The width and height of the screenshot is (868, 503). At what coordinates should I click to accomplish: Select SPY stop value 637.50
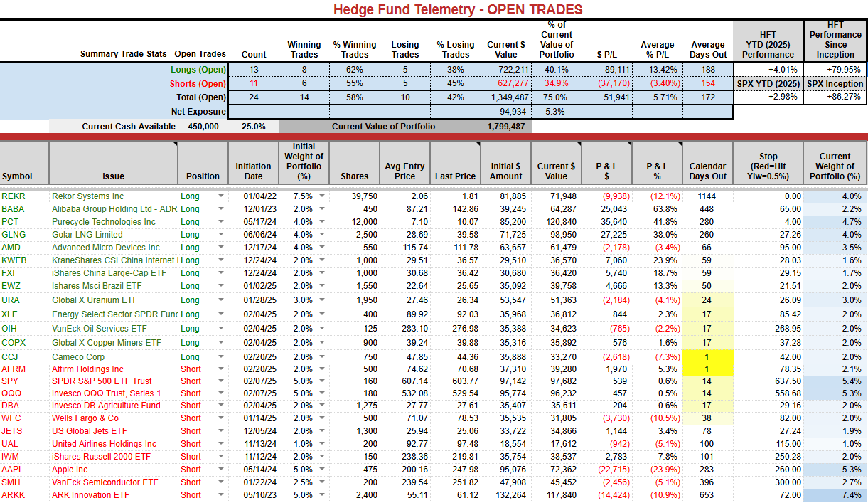click(768, 382)
